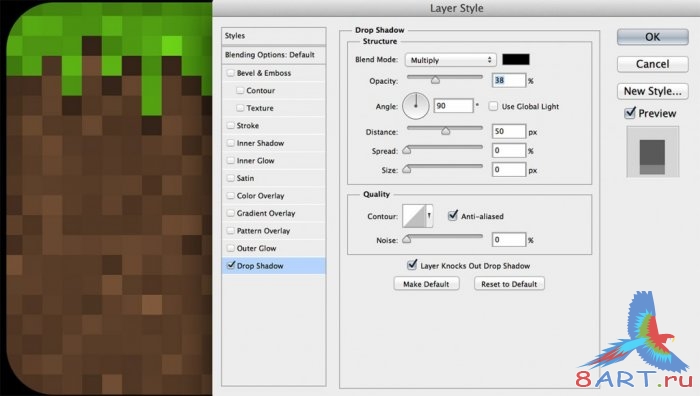Image resolution: width=700 pixels, height=396 pixels.
Task: Click the style preview thumbnail
Action: click(653, 152)
